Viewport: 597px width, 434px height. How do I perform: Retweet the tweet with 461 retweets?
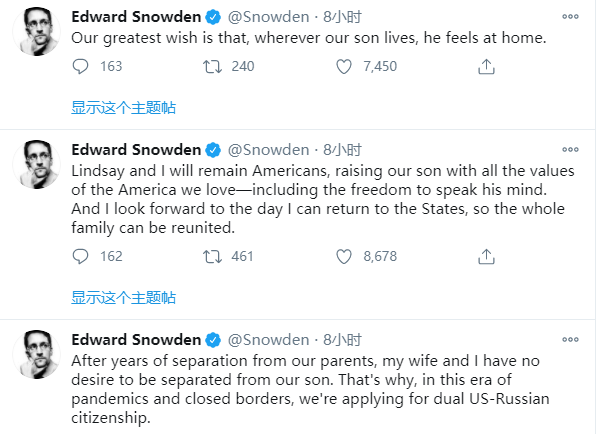[x=212, y=257]
